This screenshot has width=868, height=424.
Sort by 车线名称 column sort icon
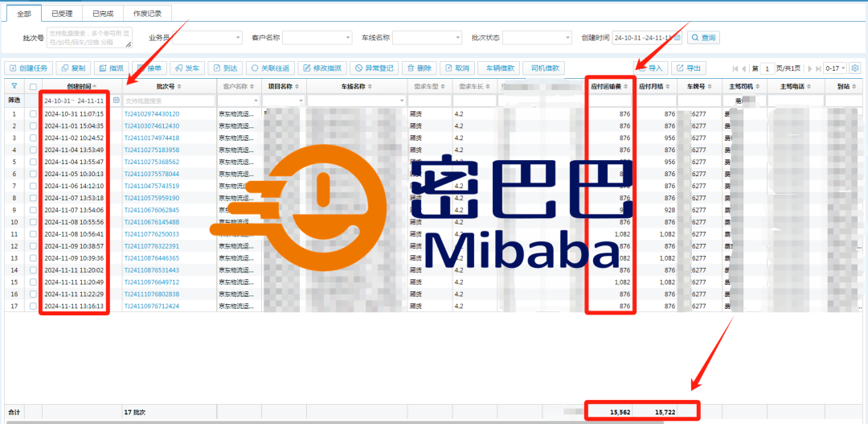(370, 87)
